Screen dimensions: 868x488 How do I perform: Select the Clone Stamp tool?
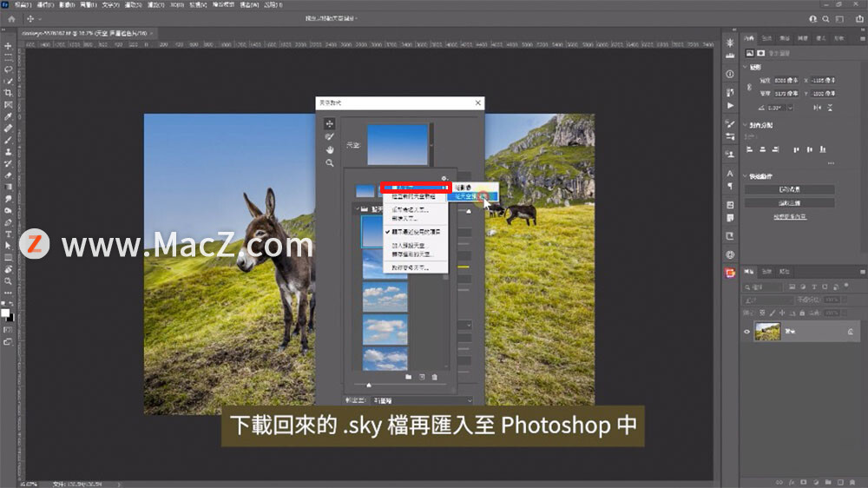pyautogui.click(x=8, y=152)
